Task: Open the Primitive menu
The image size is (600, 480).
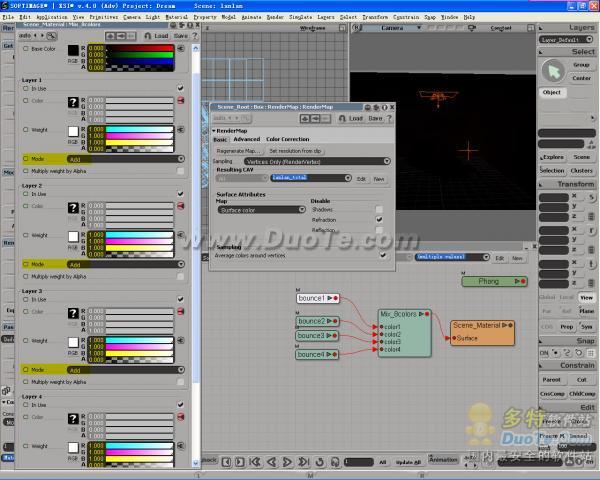Action: [104, 17]
